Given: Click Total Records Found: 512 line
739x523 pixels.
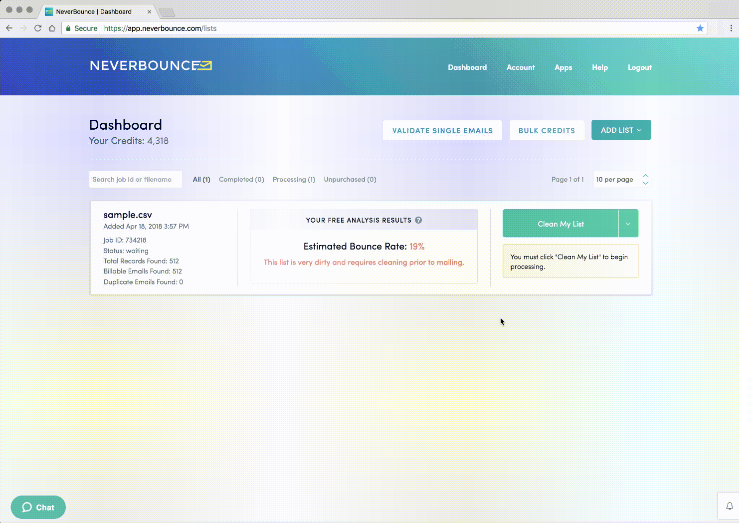Looking at the screenshot, I should point(141,261).
